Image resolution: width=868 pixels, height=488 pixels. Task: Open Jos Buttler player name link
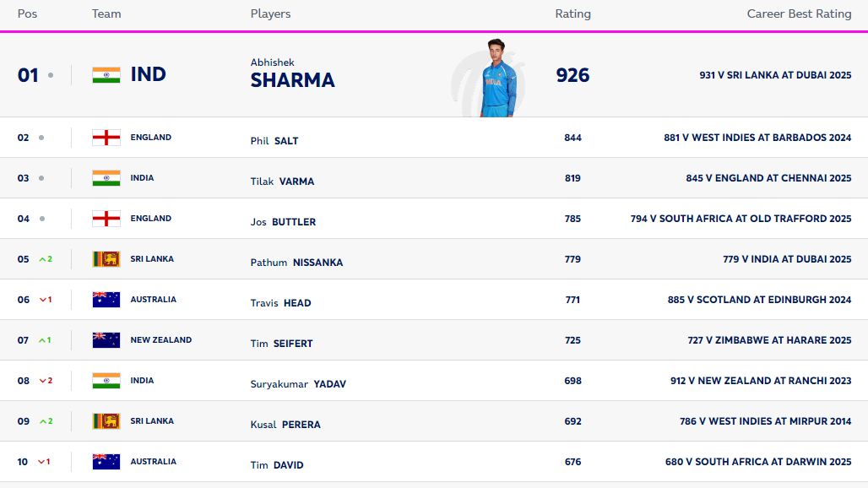point(283,222)
